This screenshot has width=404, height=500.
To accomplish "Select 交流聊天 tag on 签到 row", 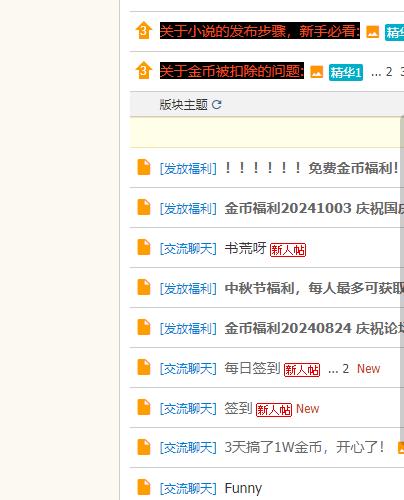I will pos(188,408).
